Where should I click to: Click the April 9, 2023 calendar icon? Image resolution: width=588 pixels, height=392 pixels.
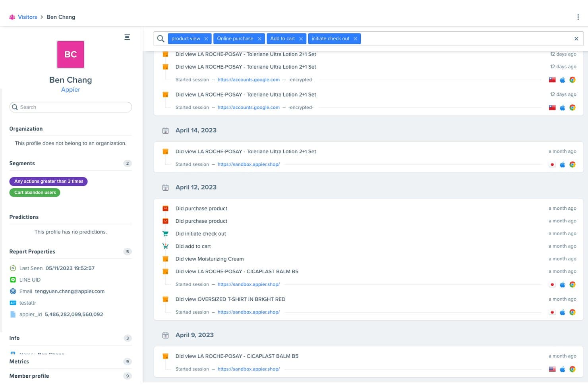(165, 335)
